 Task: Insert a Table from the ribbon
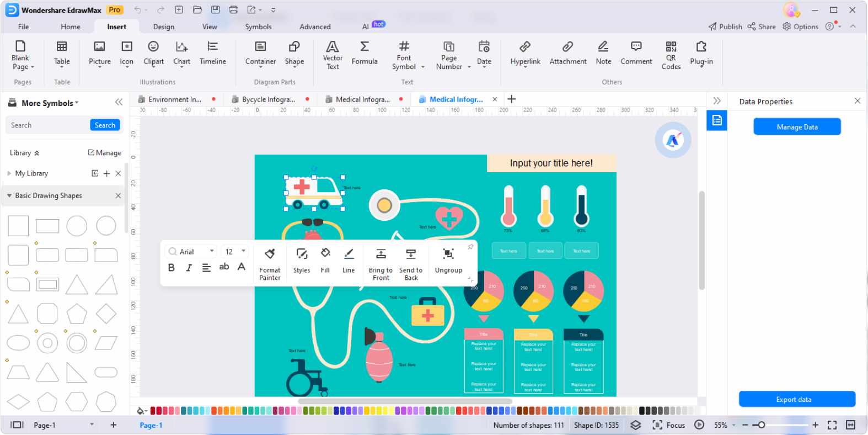pyautogui.click(x=62, y=54)
